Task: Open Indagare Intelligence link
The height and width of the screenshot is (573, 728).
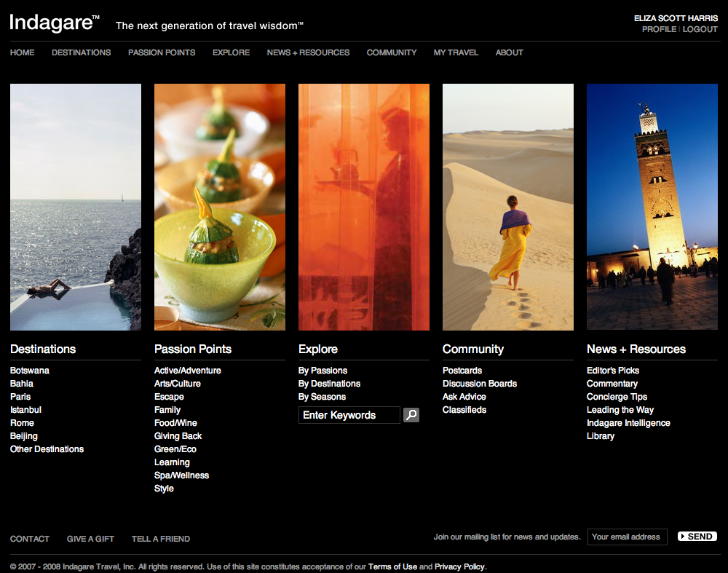Action: coord(628,423)
